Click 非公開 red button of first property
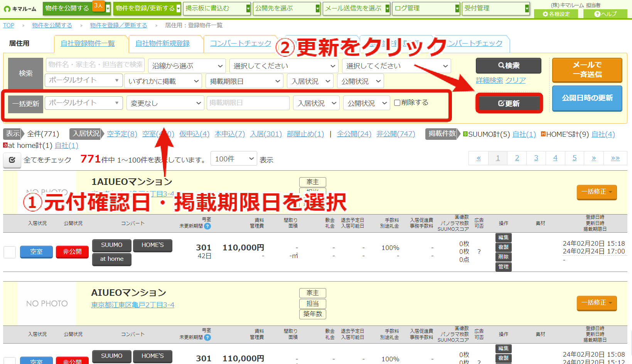The width and height of the screenshot is (632, 364). [72, 252]
